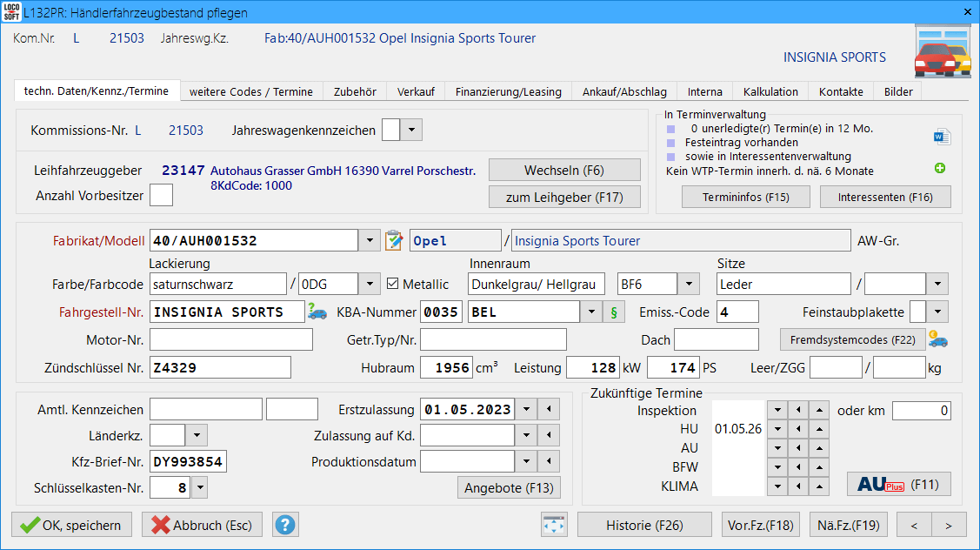The image size is (980, 550).
Task: Click the car icon beside Fremdsystemcodes button
Action: (938, 339)
